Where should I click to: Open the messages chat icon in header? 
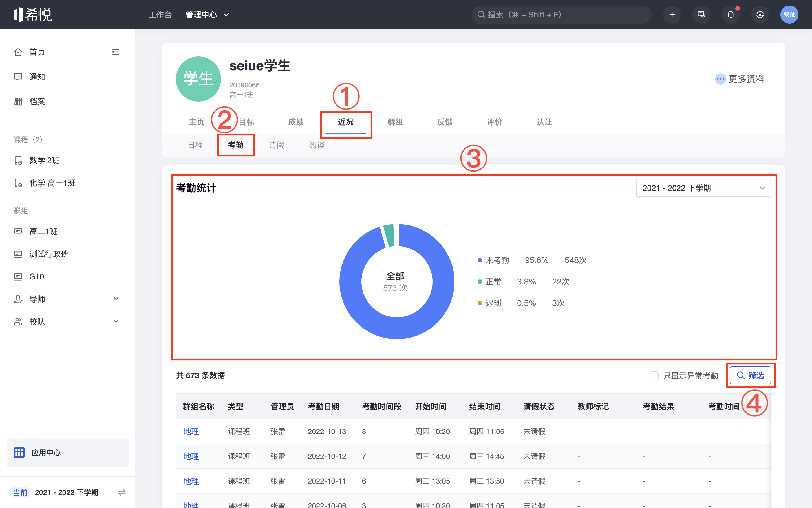tap(701, 15)
